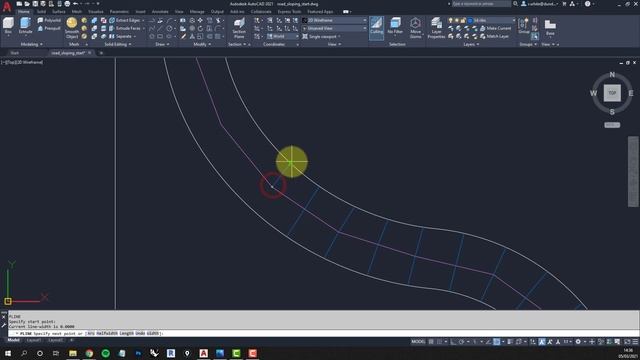The image size is (640, 360).
Task: Open Single viewport dropdown
Action: tap(322, 36)
